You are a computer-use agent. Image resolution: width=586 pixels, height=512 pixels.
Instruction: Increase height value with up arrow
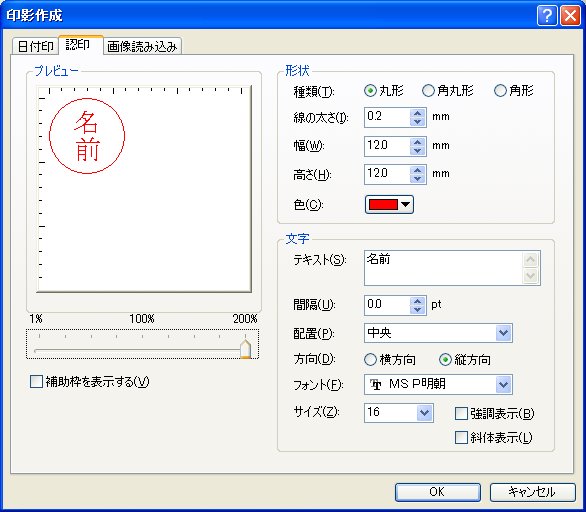coord(417,170)
